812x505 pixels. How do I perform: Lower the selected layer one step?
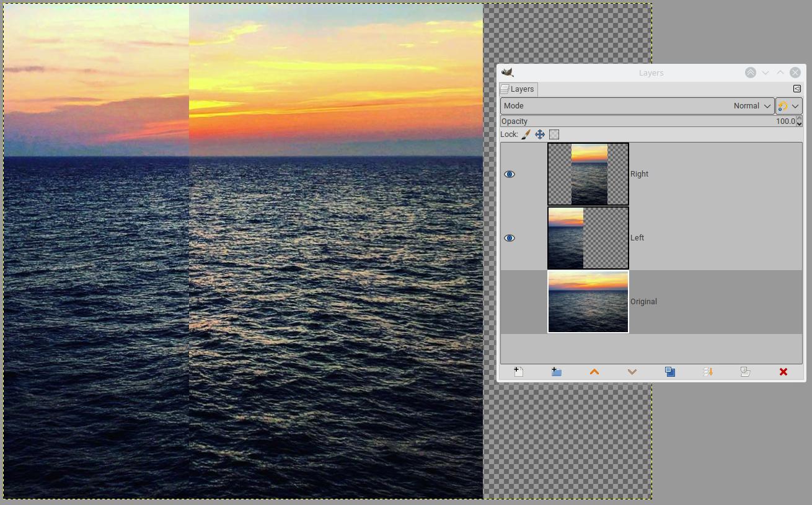click(x=632, y=372)
